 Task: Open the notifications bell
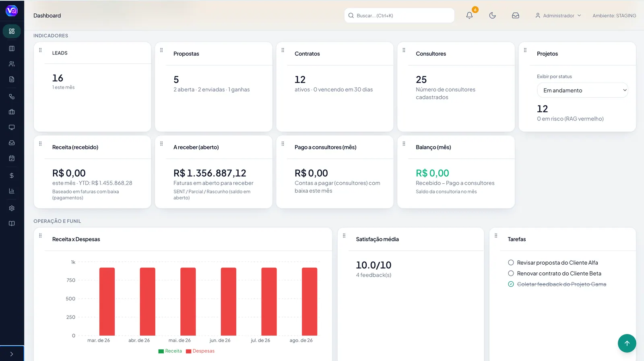(x=469, y=15)
